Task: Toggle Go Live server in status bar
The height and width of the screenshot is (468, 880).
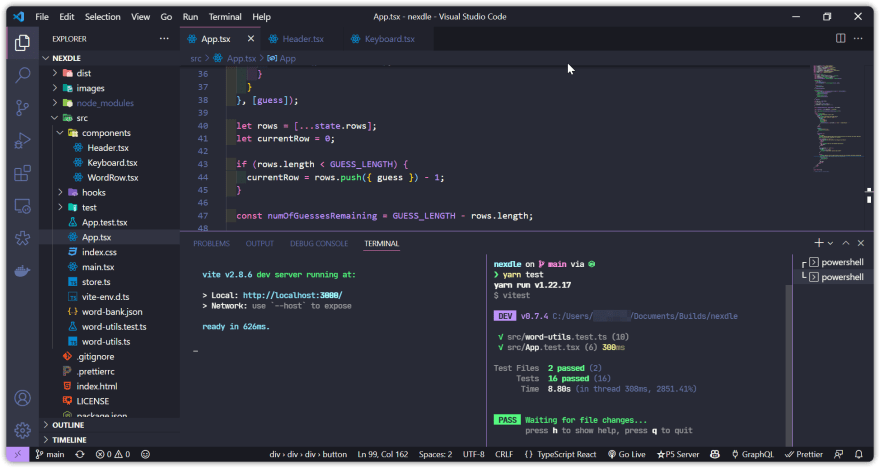Action: [x=626, y=454]
